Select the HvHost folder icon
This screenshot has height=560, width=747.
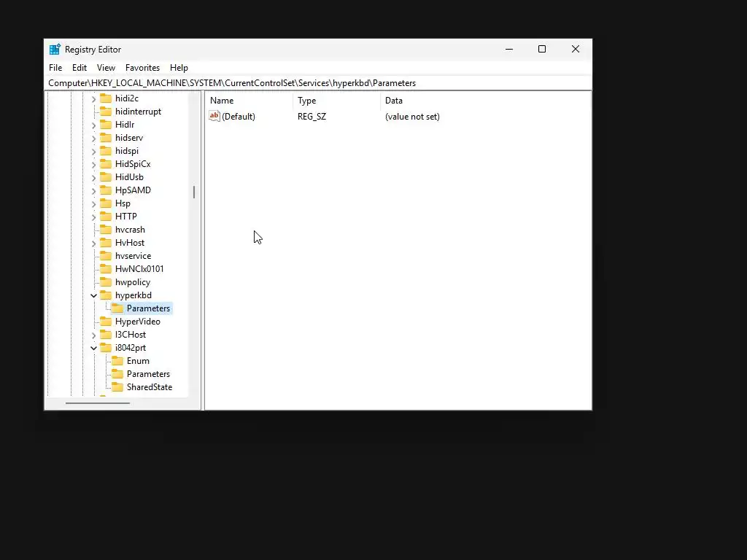click(106, 242)
